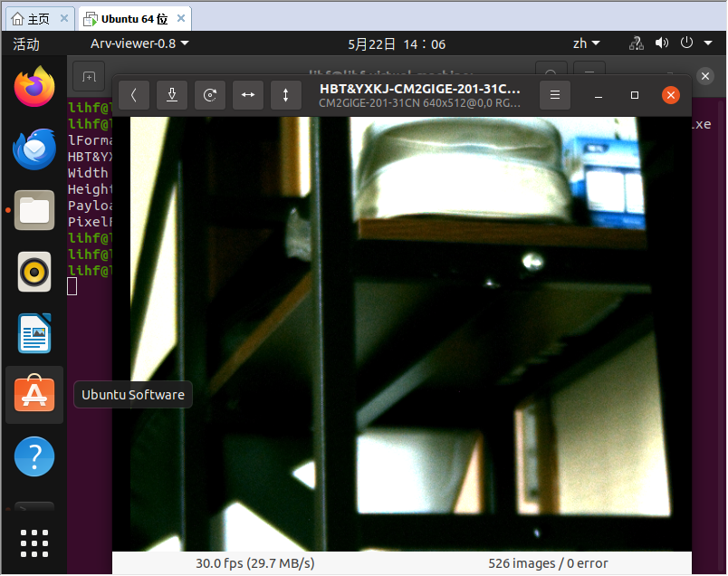Open the Files manager from the dock
This screenshot has height=576, width=728.
(34, 210)
